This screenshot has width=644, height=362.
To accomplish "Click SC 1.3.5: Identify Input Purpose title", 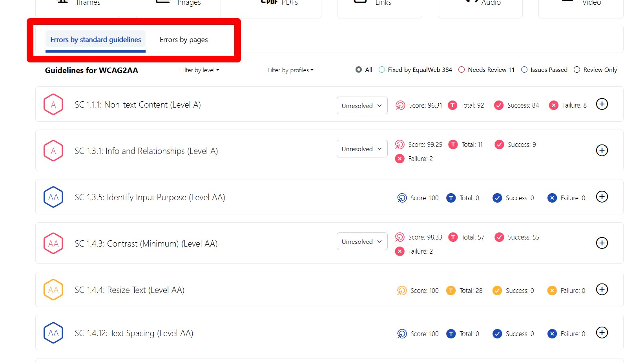I will (150, 197).
